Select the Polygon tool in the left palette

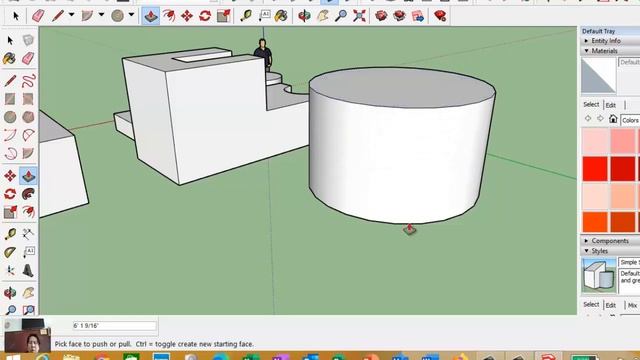[28, 117]
